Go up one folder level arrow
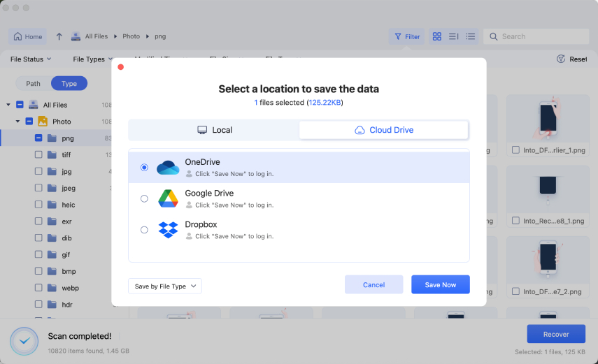Viewport: 598px width, 364px height. 59,36
